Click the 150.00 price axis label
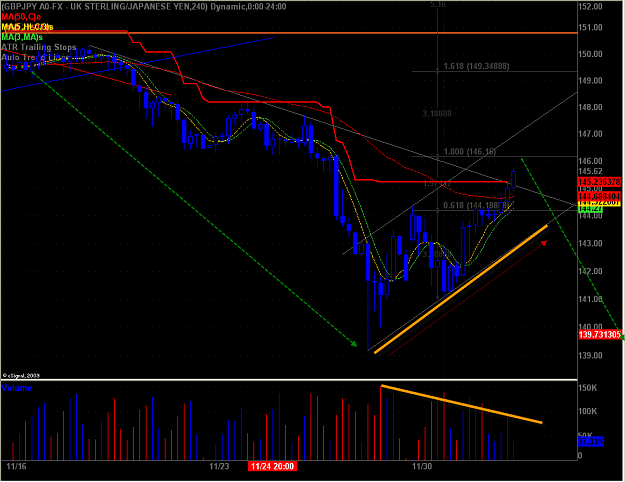Viewport: 625px width, 482px height. 590,54
